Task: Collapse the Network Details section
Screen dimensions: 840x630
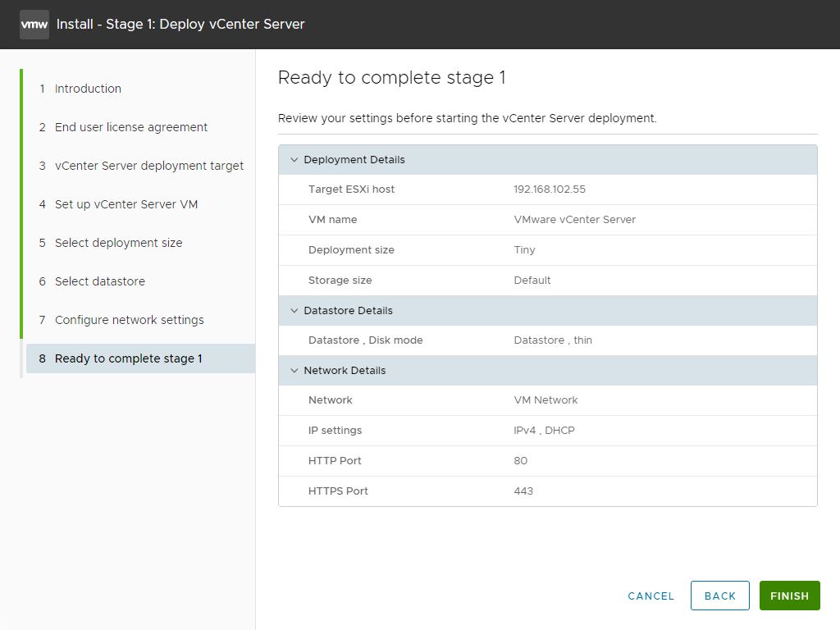Action: tap(294, 371)
